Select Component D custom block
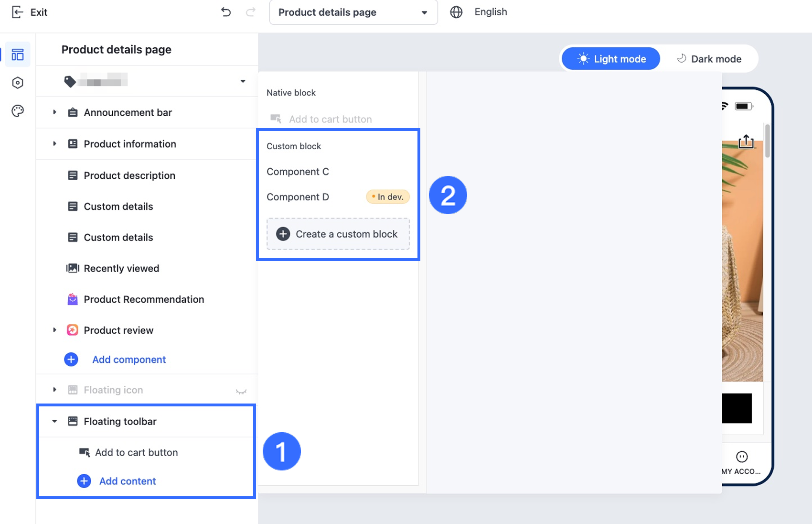 (298, 197)
